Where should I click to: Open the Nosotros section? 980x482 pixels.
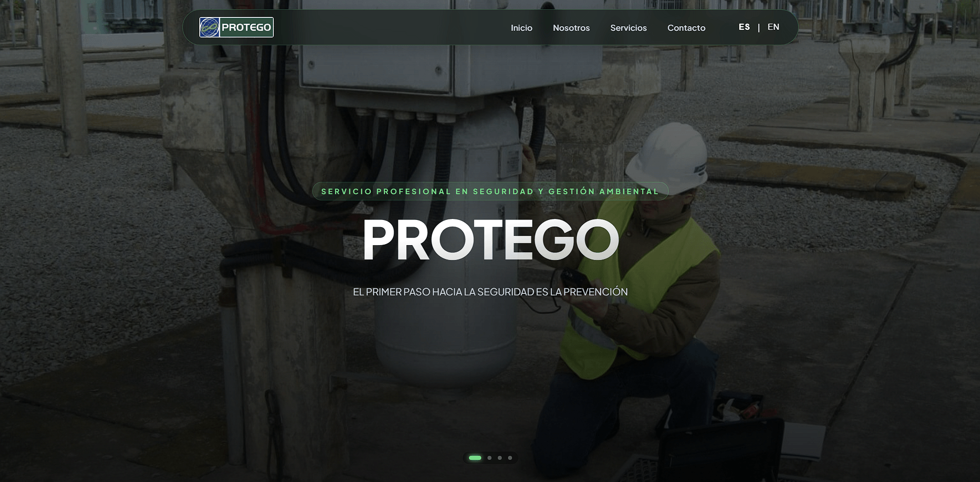(571, 28)
